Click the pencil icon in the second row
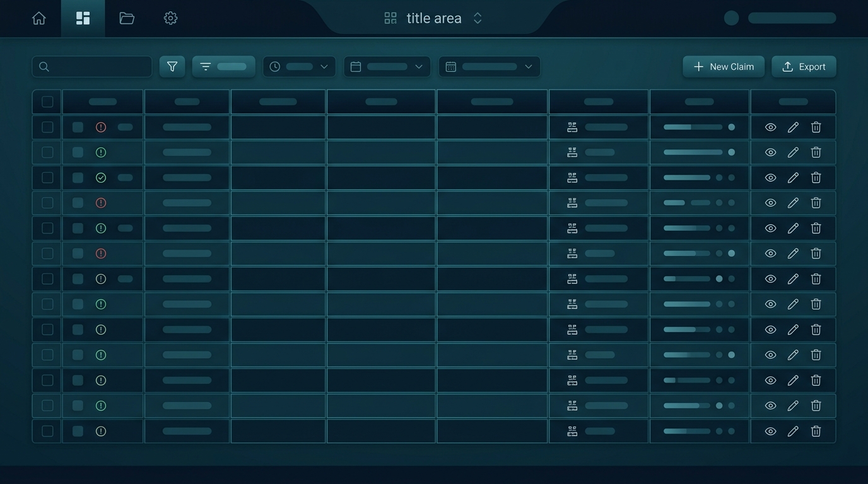Screen dimensions: 868x484 (793, 153)
